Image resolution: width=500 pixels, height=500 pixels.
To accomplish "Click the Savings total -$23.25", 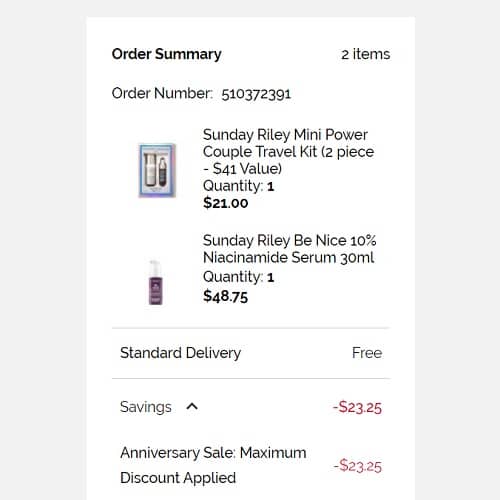I will pos(357,407).
